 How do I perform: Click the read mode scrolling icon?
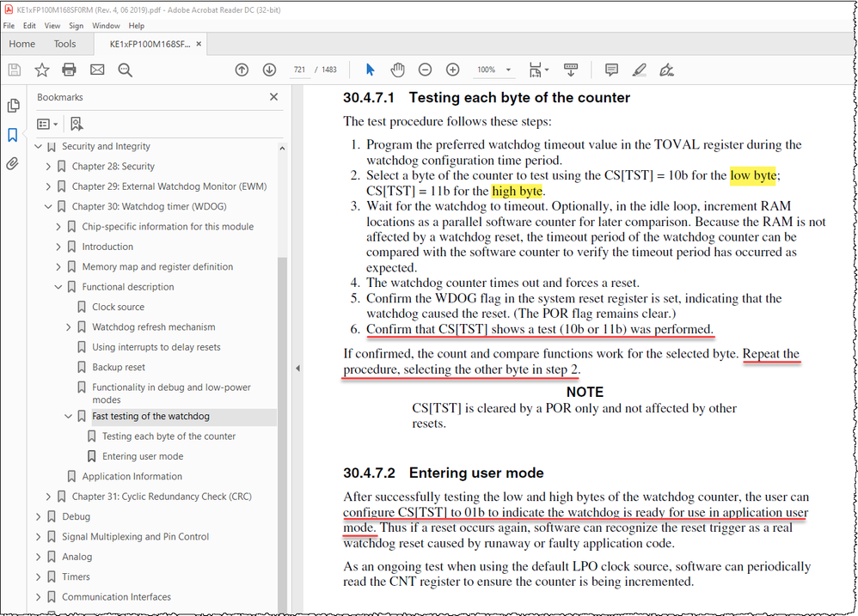(571, 70)
